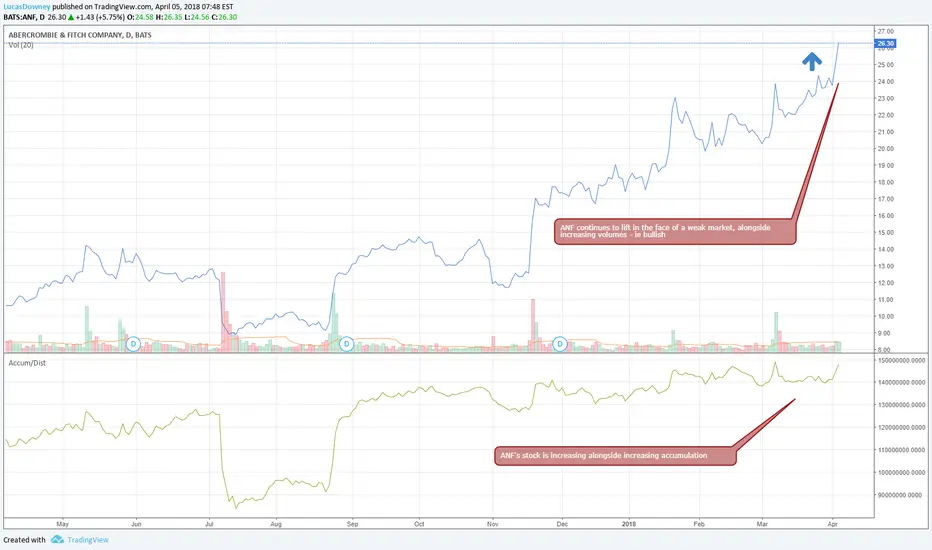The image size is (932, 550).
Task: Click the Aug label on time axis
Action: (x=276, y=524)
